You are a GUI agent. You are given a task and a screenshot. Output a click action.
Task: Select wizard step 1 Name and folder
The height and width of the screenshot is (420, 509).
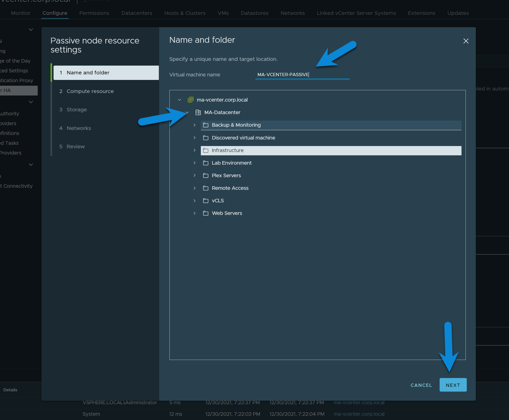click(x=106, y=73)
